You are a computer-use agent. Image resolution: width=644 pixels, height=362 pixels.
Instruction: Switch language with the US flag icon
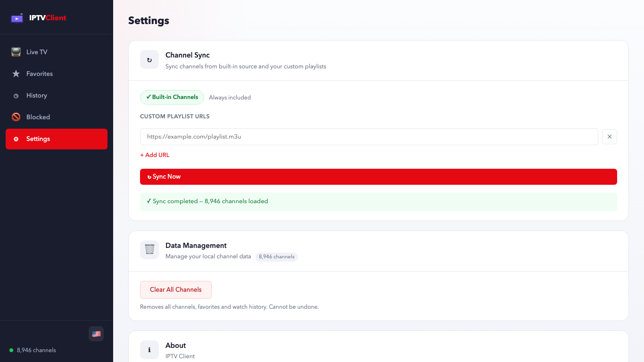[x=96, y=334]
